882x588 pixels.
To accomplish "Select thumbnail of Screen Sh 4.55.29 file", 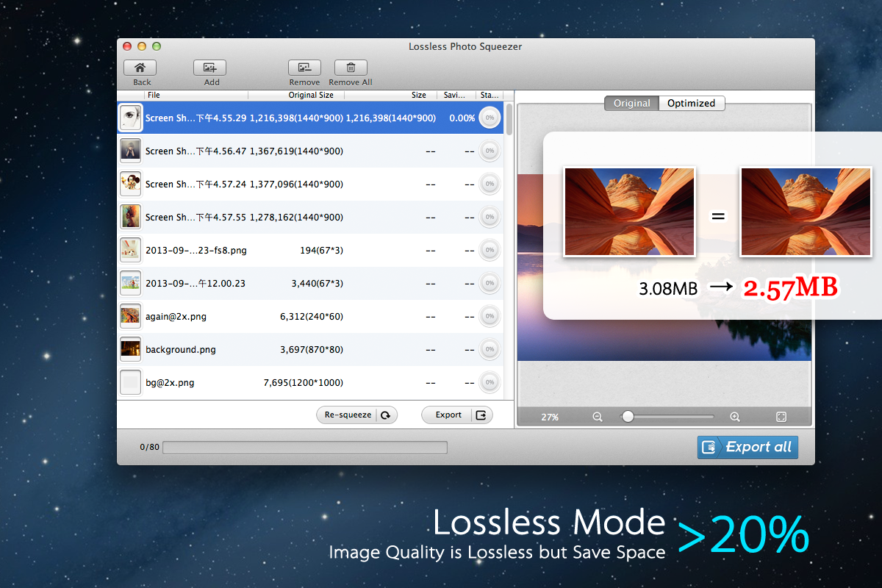I will [130, 118].
